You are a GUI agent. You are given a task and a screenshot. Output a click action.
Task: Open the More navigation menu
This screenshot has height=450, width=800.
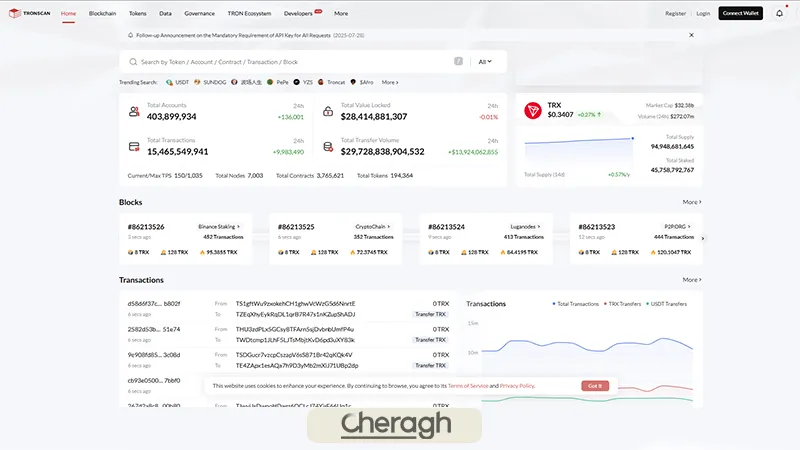coord(341,13)
